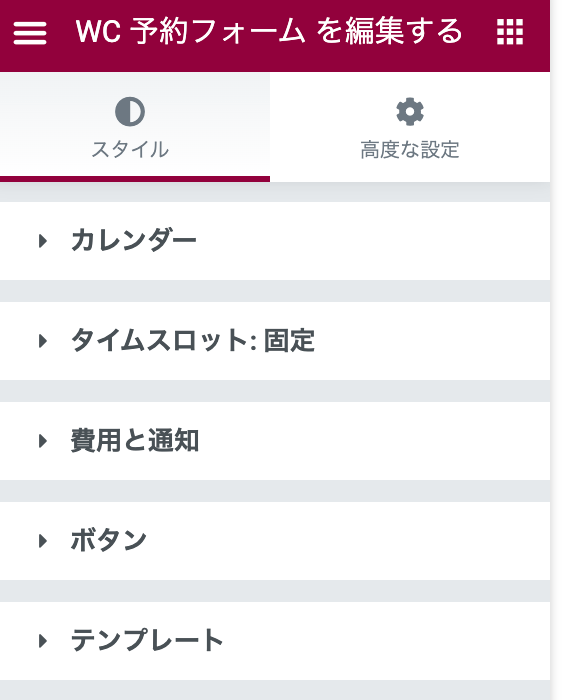The image size is (562, 700).
Task: Open the タイムスロット: 固定 section title
Action: click(x=193, y=340)
